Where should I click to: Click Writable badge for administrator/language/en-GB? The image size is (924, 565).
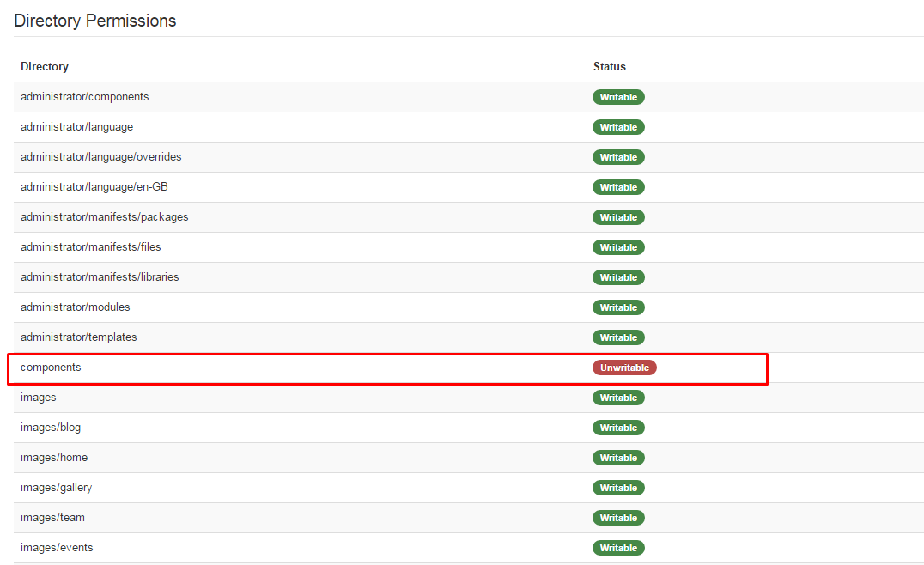(x=618, y=187)
